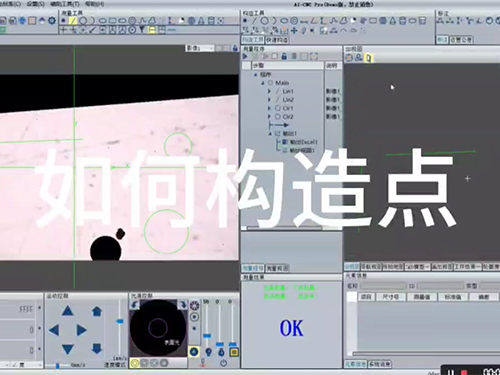
Task: Toggle the highlighted ring light segment button
Action: 135,363
